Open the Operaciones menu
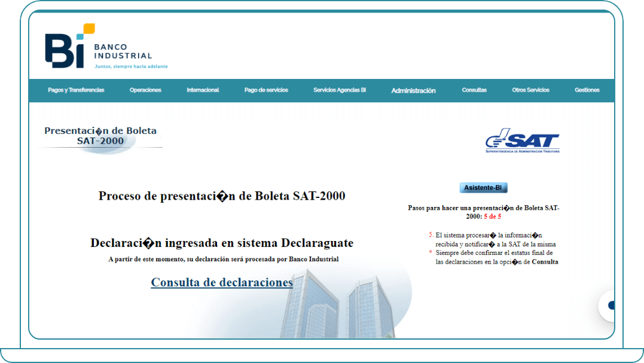The image size is (644, 363). (145, 90)
